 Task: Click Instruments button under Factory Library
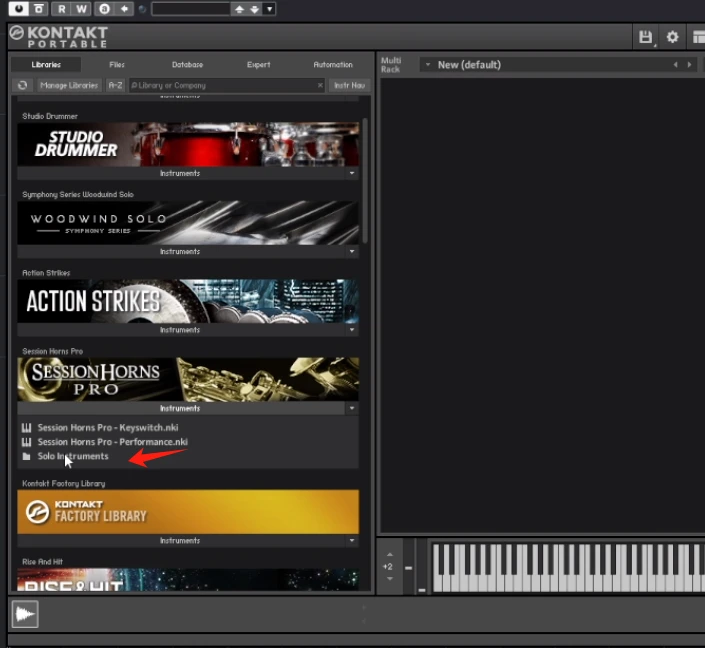pyautogui.click(x=180, y=541)
